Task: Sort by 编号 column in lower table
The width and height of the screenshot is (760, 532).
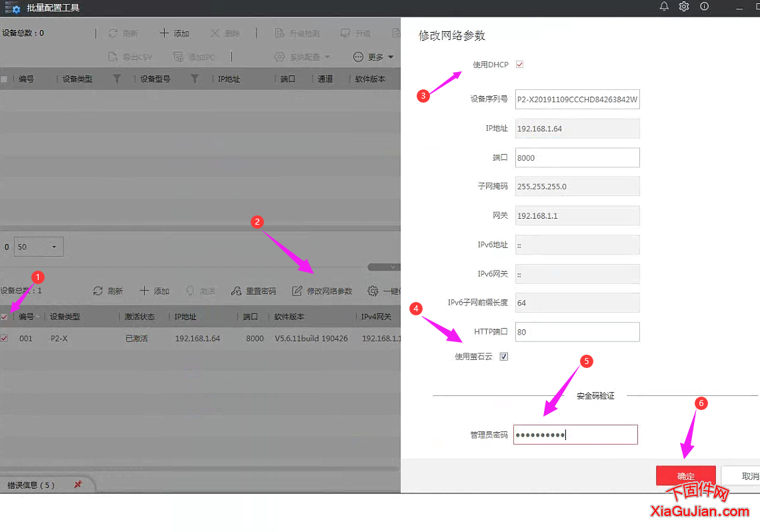Action: pyautogui.click(x=26, y=317)
